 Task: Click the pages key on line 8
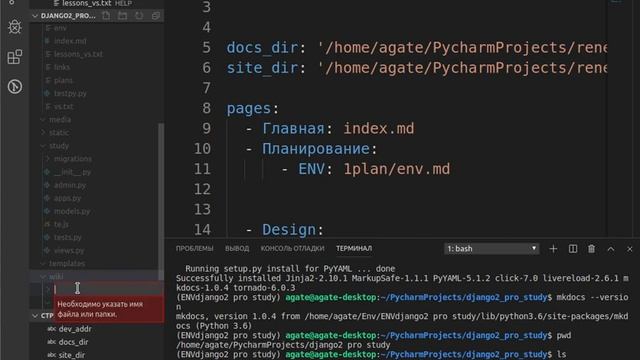(249, 108)
